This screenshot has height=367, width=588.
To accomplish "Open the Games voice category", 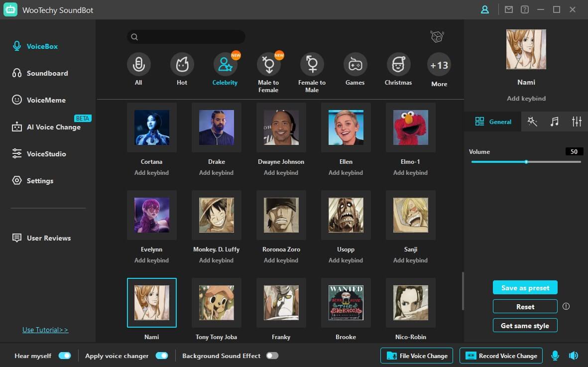I will coord(355,65).
